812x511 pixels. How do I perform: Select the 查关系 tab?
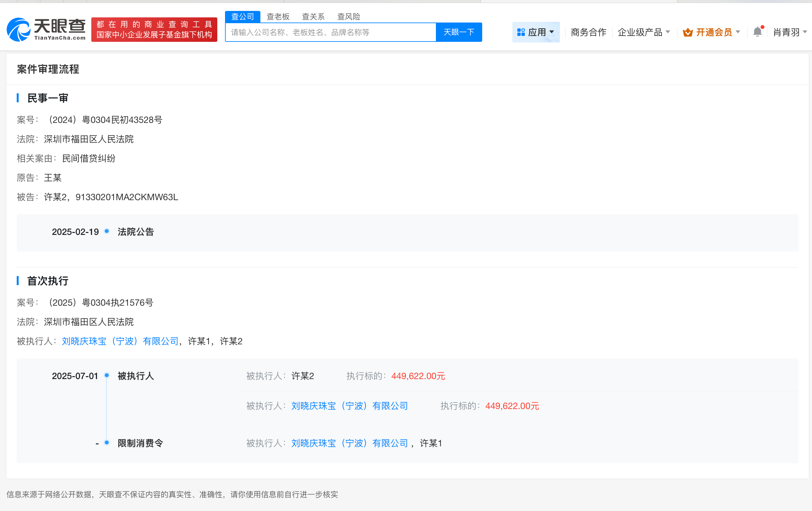point(313,16)
